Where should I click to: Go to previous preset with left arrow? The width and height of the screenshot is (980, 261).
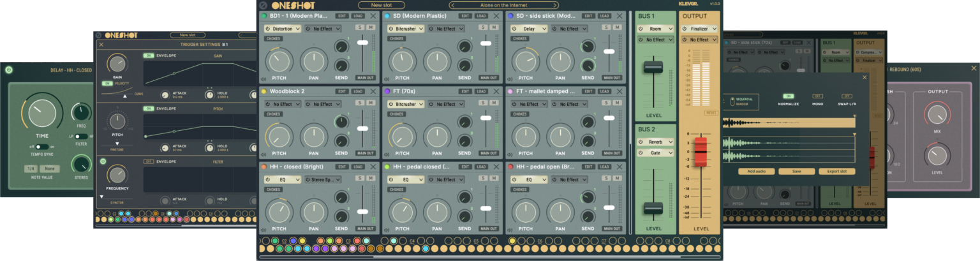[x=454, y=5]
